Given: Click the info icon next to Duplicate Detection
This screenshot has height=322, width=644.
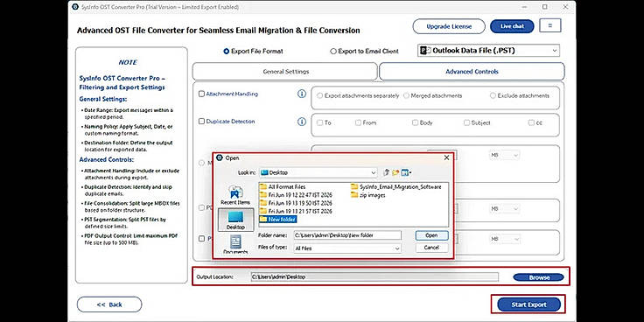Looking at the screenshot, I should (x=302, y=122).
